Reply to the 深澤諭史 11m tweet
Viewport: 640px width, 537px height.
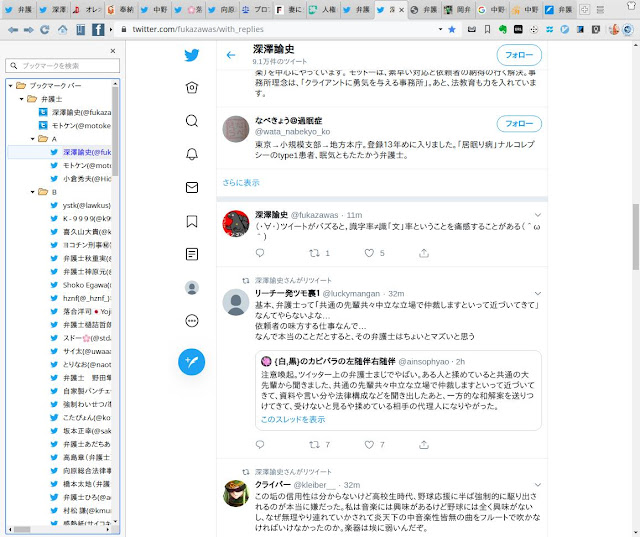260,253
